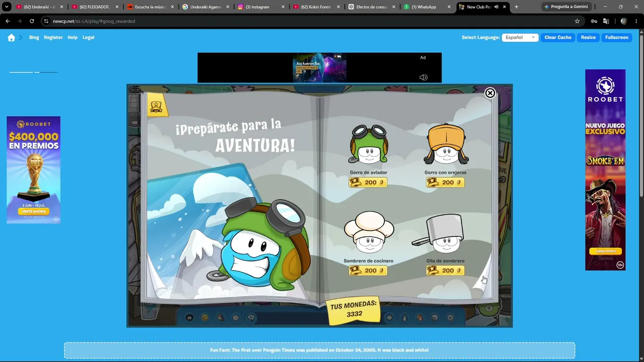
Task: Click the Fun Fact text about Penguin Times
Action: tap(319, 350)
